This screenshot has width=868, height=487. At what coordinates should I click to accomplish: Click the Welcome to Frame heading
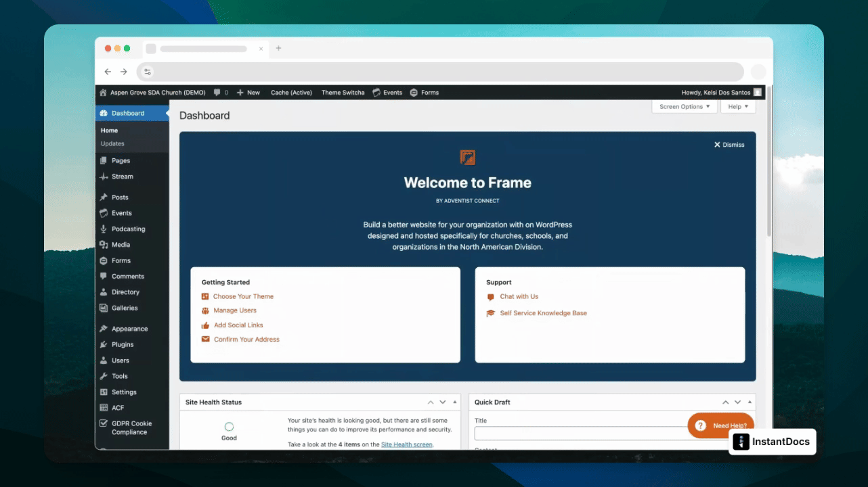click(x=468, y=183)
